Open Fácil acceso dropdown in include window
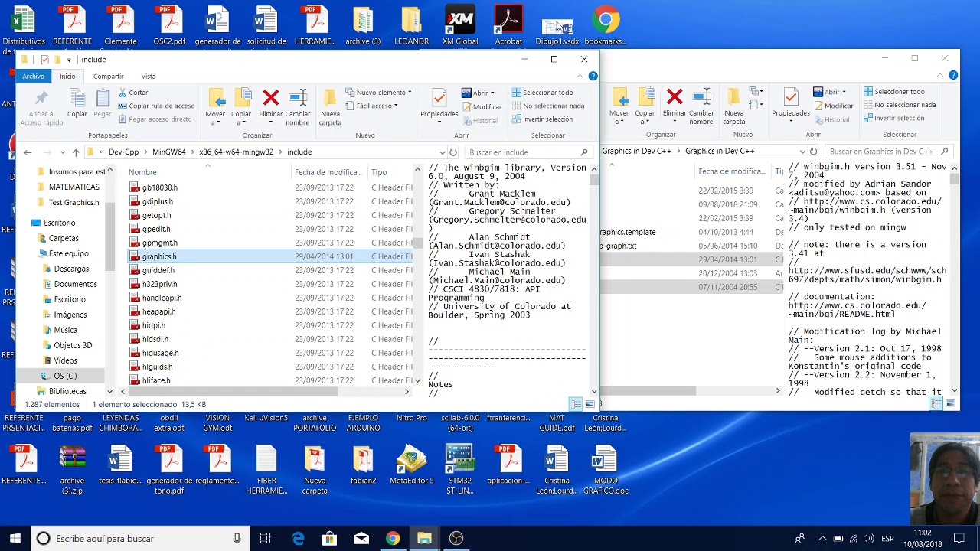This screenshot has width=980, height=551. pyautogui.click(x=371, y=106)
